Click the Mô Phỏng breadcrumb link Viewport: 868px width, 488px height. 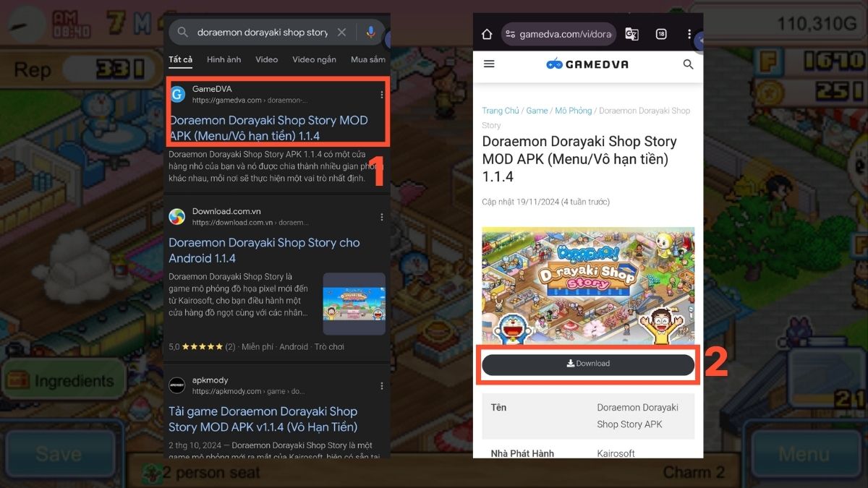[574, 111]
